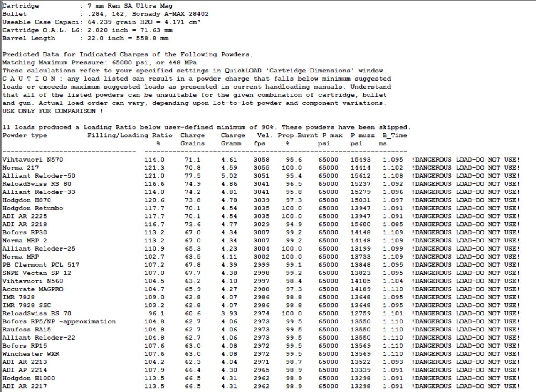Select the SNPE Vectan SP 12 powder name

pos(37,273)
